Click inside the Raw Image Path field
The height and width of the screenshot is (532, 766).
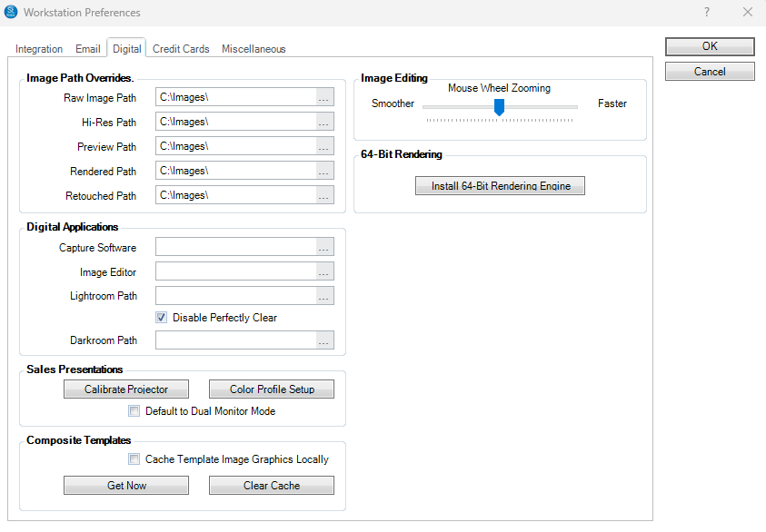(x=235, y=97)
